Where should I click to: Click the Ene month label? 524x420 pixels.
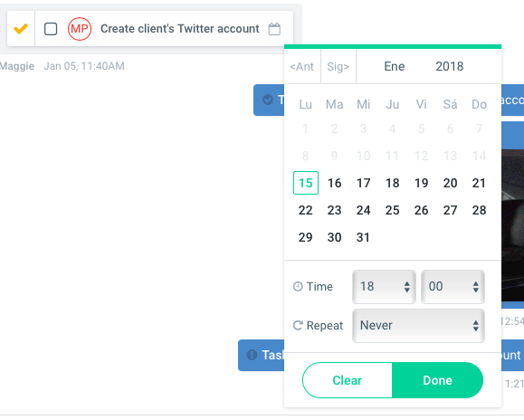click(x=395, y=66)
